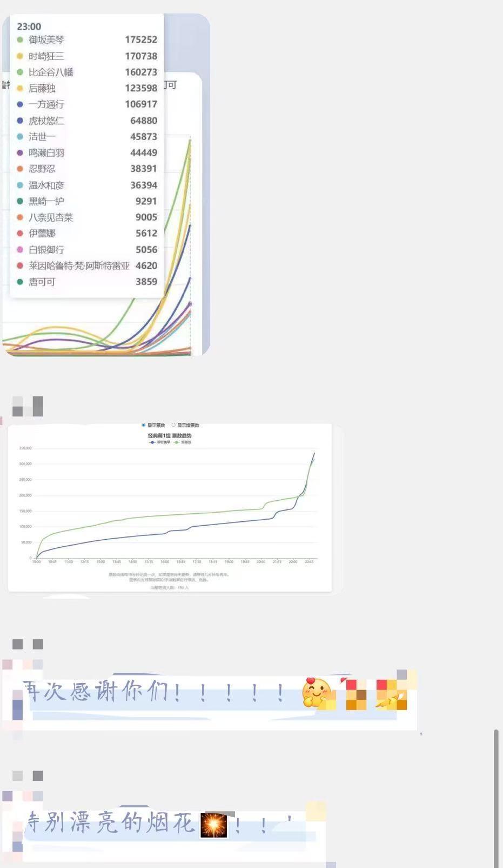Screen dimensions: 503x868
Task: Click the 比企谷八幡 entry in the vote list
Action: tap(51, 72)
